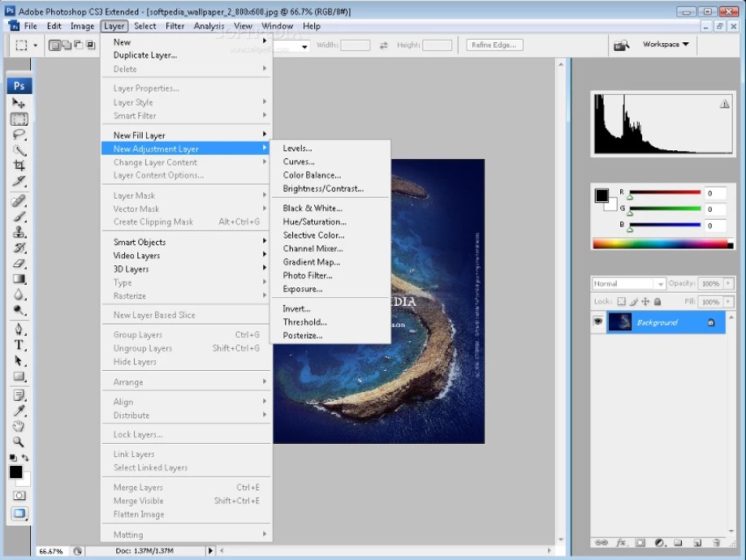Choose Hue/Saturation from the adjustment submenu

click(313, 221)
